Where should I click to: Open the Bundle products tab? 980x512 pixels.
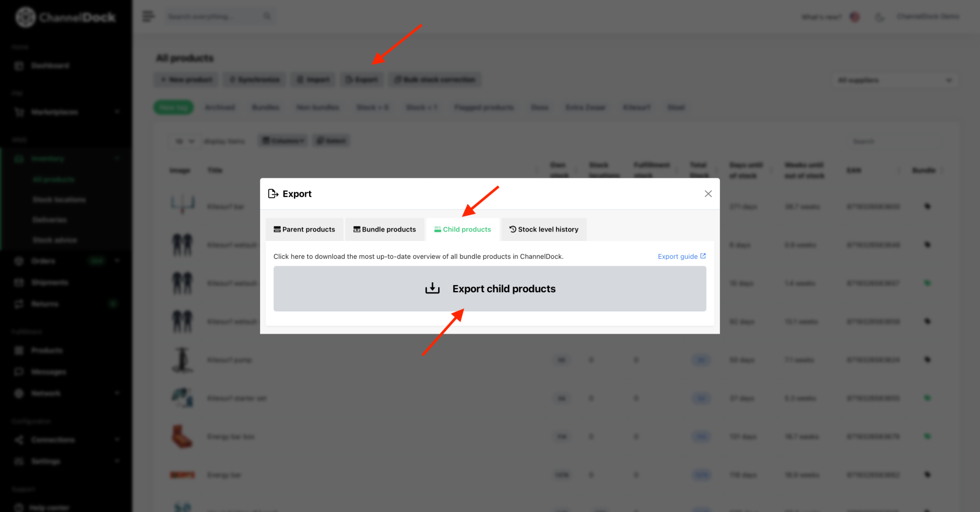(x=385, y=229)
